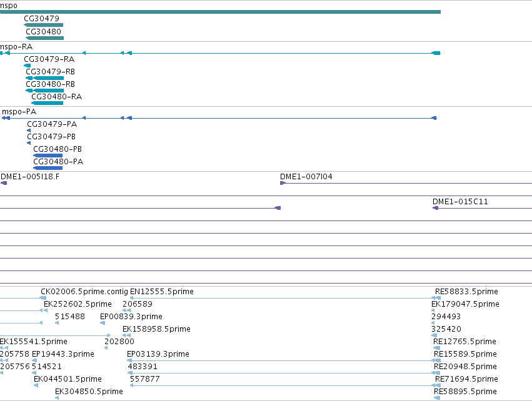Click the 202800 EST label

pyautogui.click(x=119, y=342)
